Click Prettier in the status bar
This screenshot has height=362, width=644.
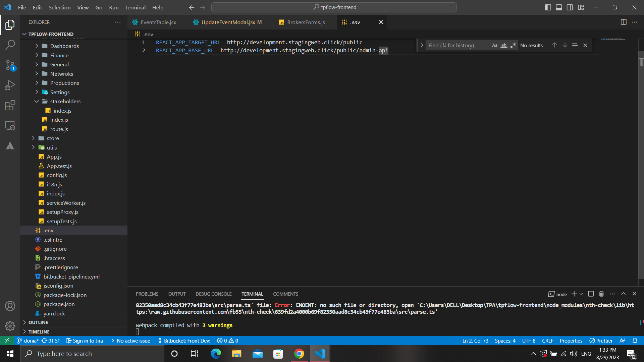tap(601, 341)
